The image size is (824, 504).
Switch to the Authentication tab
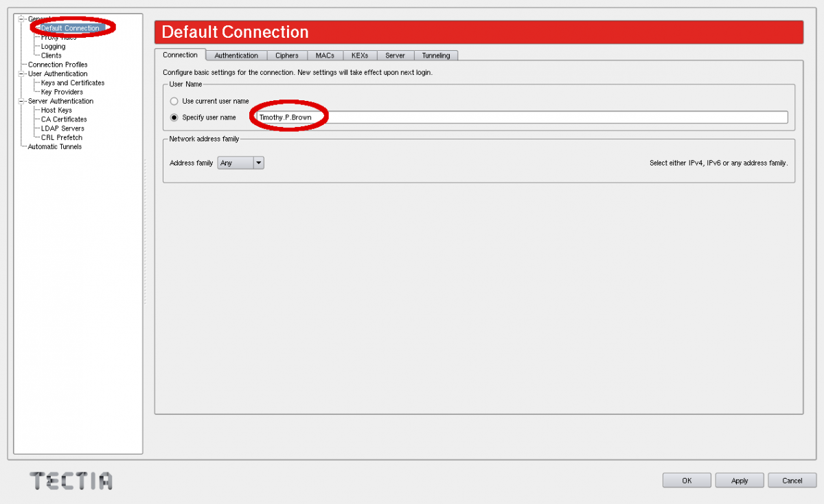236,56
